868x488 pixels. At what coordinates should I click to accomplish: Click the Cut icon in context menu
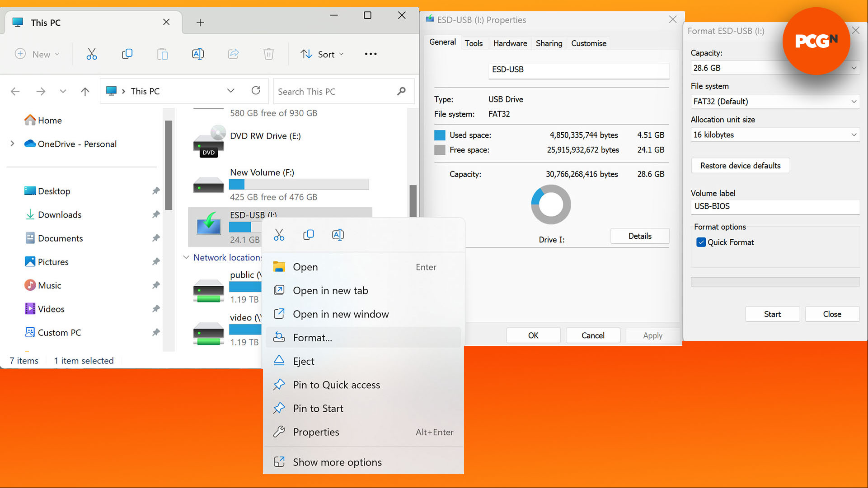click(279, 235)
